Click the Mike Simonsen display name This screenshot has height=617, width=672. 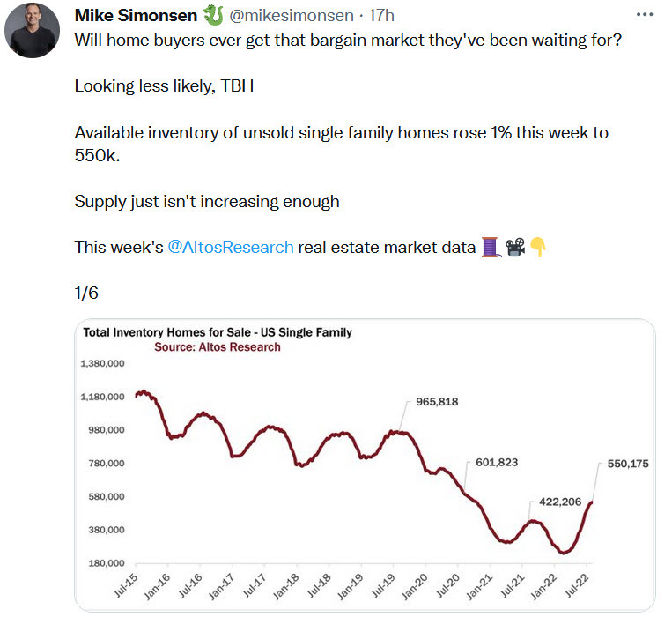136,16
